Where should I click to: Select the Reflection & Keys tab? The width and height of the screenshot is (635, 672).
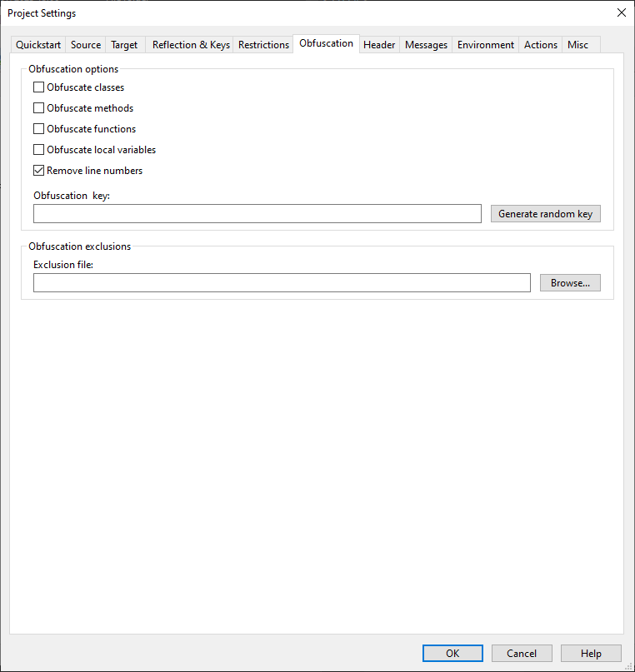click(x=191, y=45)
